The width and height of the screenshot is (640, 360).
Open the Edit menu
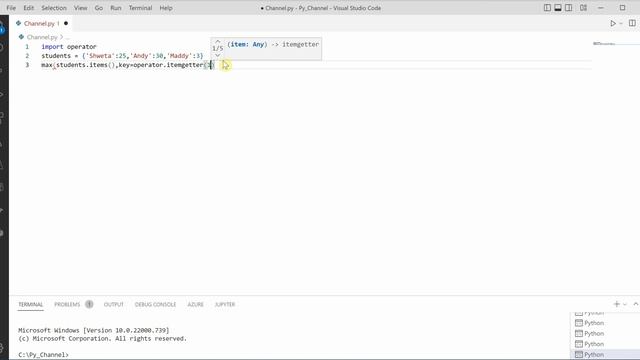coord(29,8)
